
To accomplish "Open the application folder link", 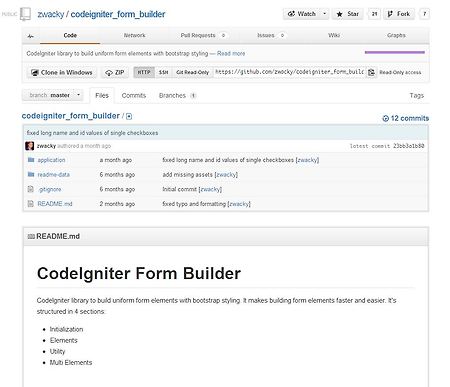I will coord(51,160).
